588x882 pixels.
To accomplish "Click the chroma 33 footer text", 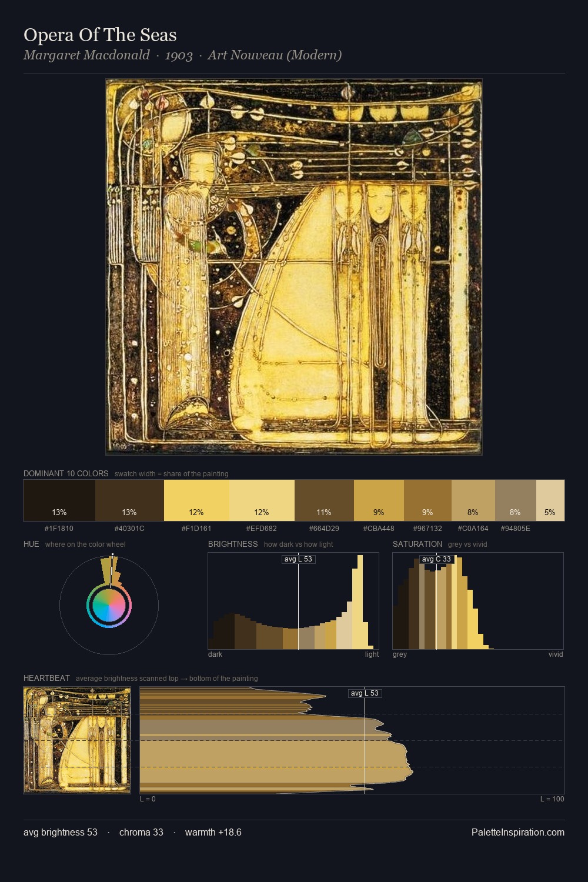I will pyautogui.click(x=141, y=832).
